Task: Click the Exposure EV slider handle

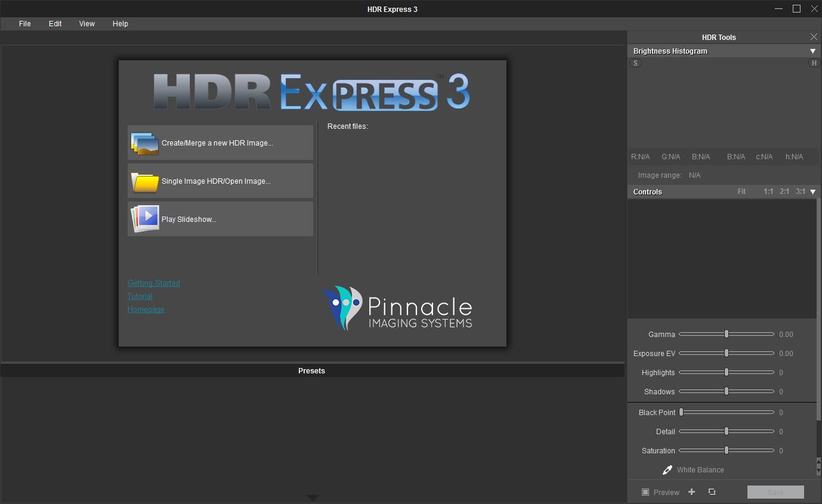Action: 727,354
